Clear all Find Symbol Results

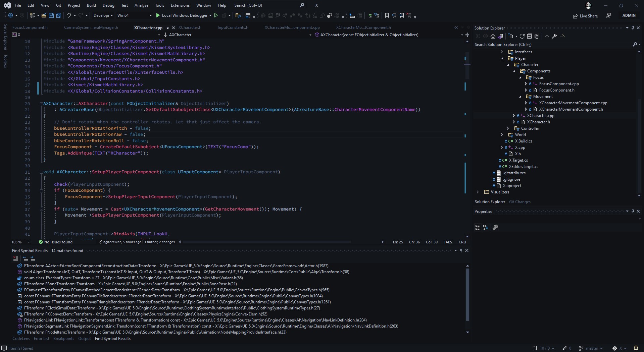tap(16, 258)
